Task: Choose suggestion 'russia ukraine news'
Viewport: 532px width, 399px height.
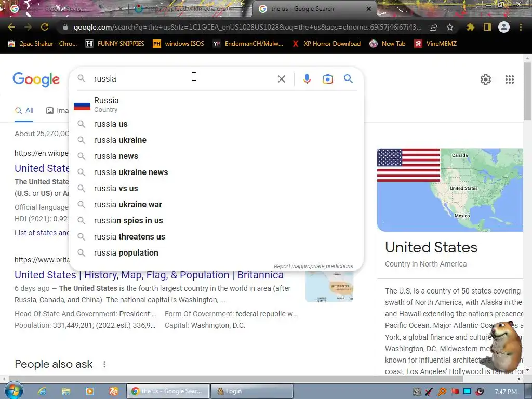Action: pos(216,172)
